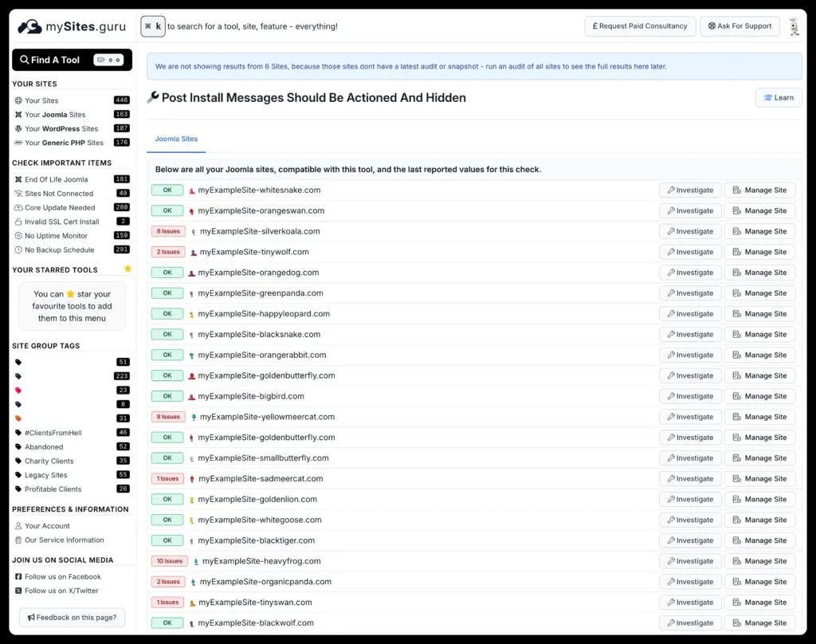Open End Of Life Joomla list
816x644 pixels.
point(56,179)
